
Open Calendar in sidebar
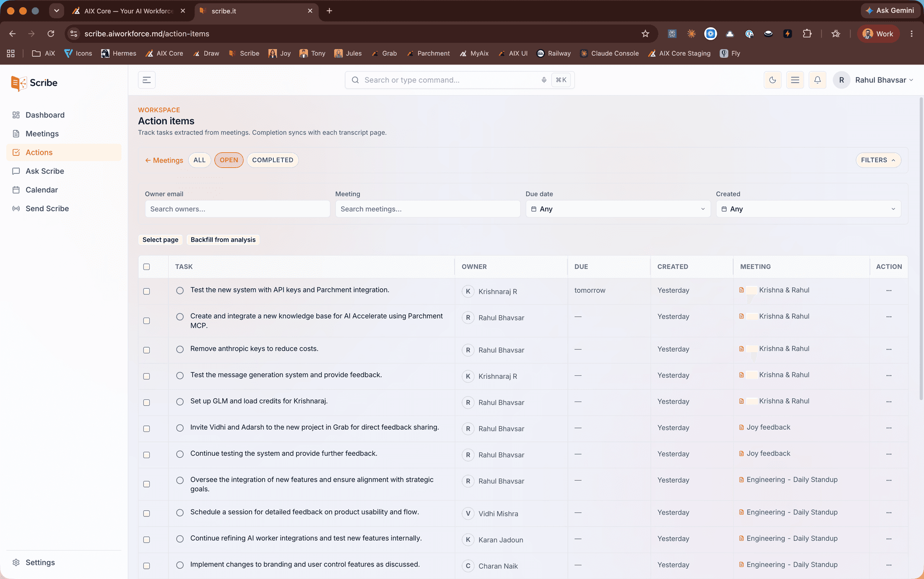(64, 190)
